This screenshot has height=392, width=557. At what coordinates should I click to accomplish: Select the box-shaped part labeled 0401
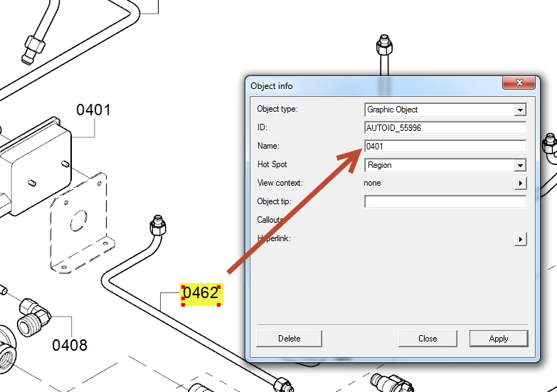36,165
